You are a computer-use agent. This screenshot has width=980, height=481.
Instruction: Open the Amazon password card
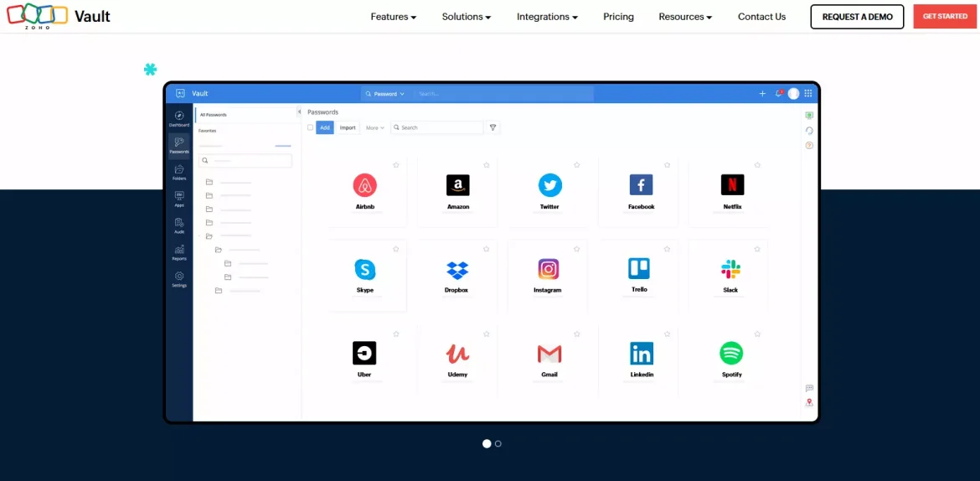[x=457, y=192]
